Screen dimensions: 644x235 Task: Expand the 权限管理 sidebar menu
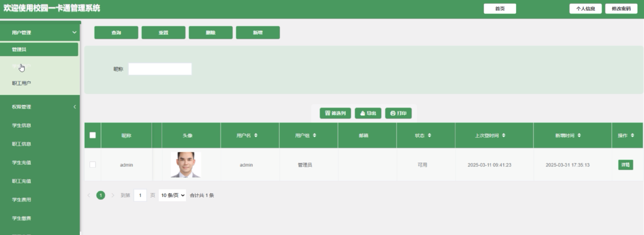[74, 107]
